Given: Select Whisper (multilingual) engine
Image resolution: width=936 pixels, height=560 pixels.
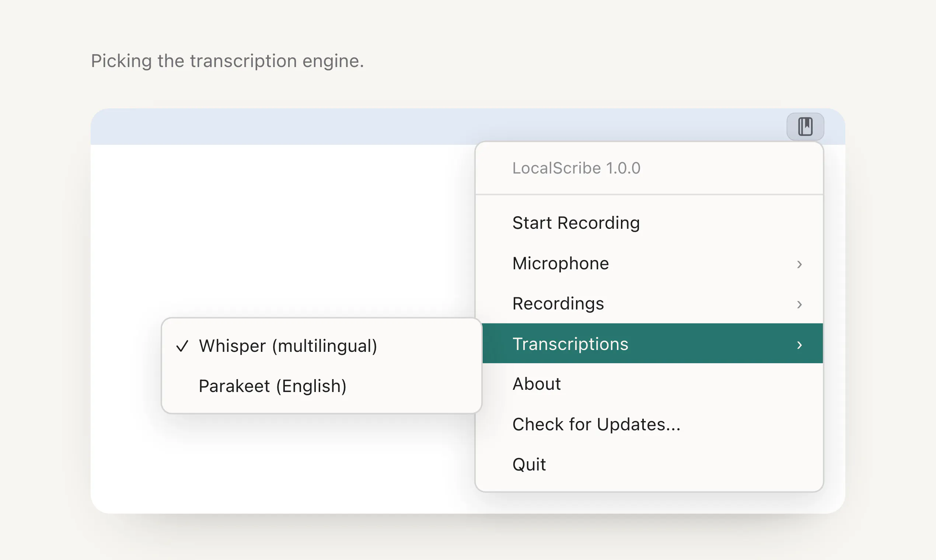Looking at the screenshot, I should click(322, 346).
